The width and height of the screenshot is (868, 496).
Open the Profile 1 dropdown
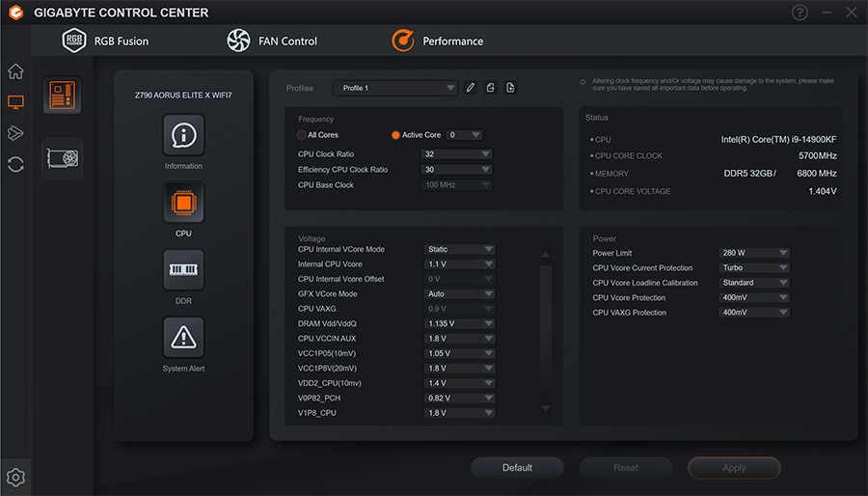[x=395, y=88]
